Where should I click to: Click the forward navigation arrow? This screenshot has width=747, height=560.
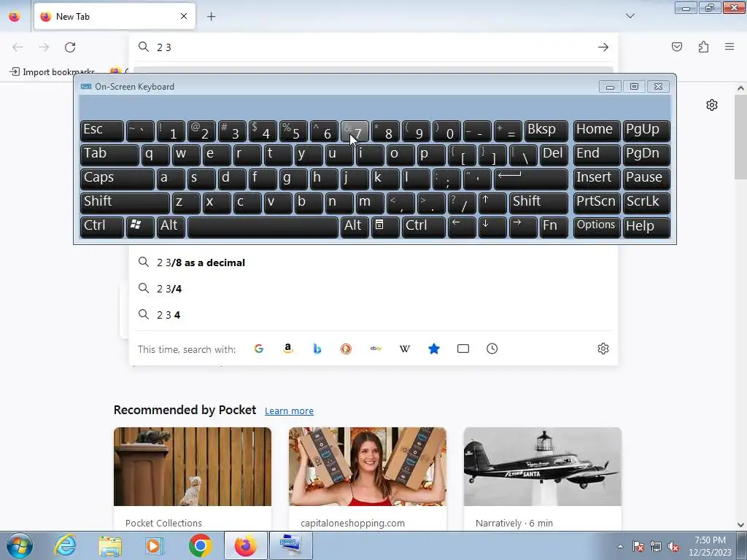pos(44,47)
